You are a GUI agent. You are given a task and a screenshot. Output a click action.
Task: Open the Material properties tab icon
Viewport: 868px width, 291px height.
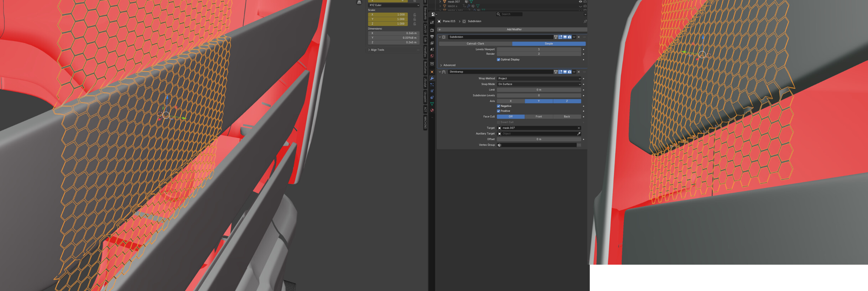click(432, 110)
